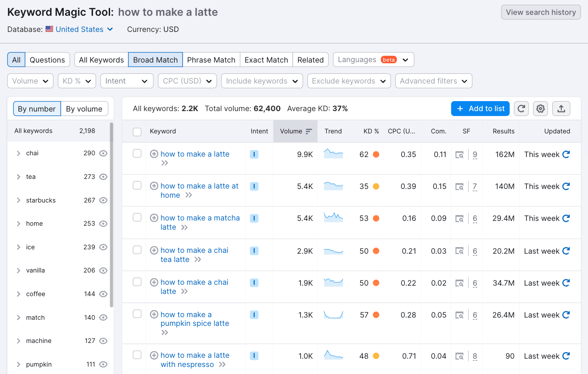Click the refresh data icon
Viewport: 588px width, 374px height.
click(x=521, y=108)
